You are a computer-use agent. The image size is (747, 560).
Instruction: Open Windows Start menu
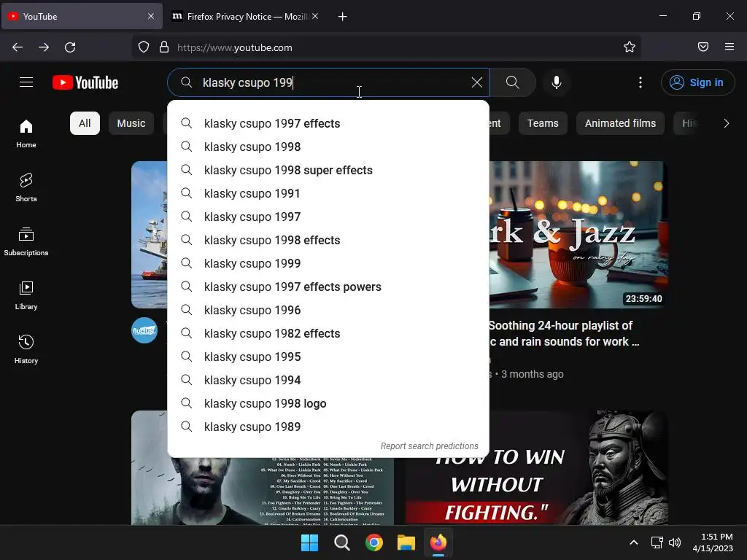pyautogui.click(x=309, y=542)
